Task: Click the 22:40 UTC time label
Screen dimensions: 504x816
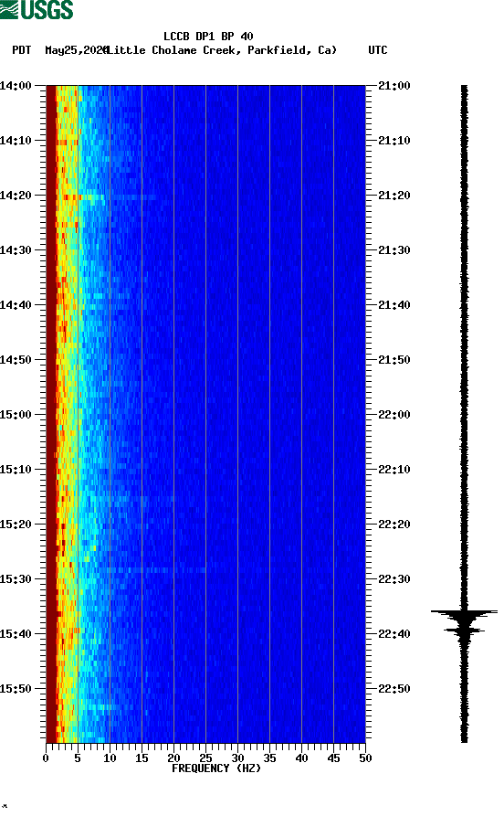Action: (x=394, y=634)
